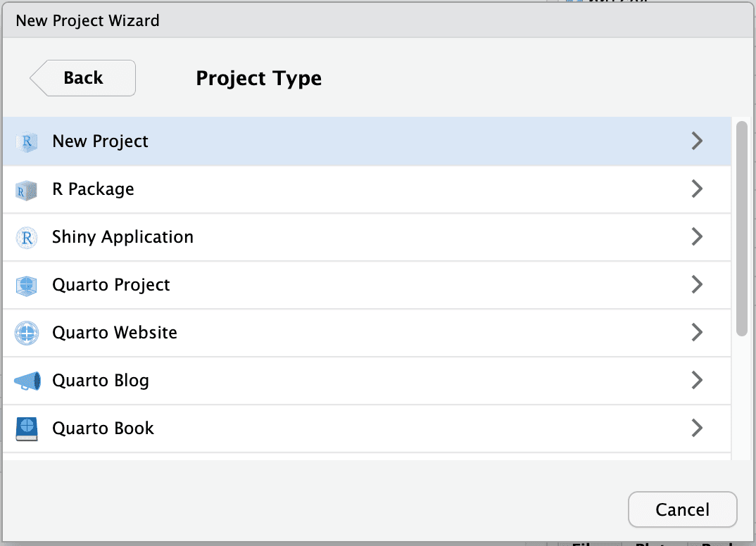Click the R Package cube icon
This screenshot has width=756, height=546.
pyautogui.click(x=27, y=189)
